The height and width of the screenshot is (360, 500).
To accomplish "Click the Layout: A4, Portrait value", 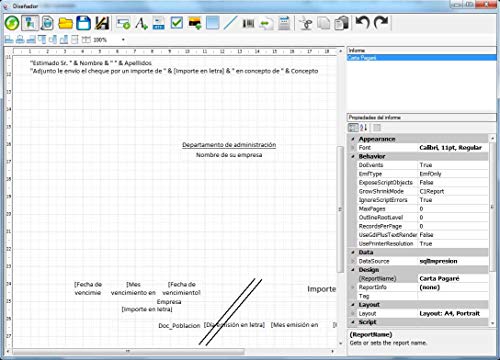I will pyautogui.click(x=453, y=313).
